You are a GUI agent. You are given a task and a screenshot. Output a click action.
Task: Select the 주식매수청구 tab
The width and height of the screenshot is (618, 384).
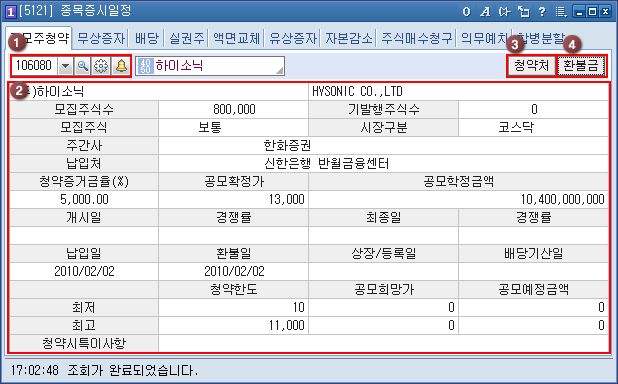417,38
